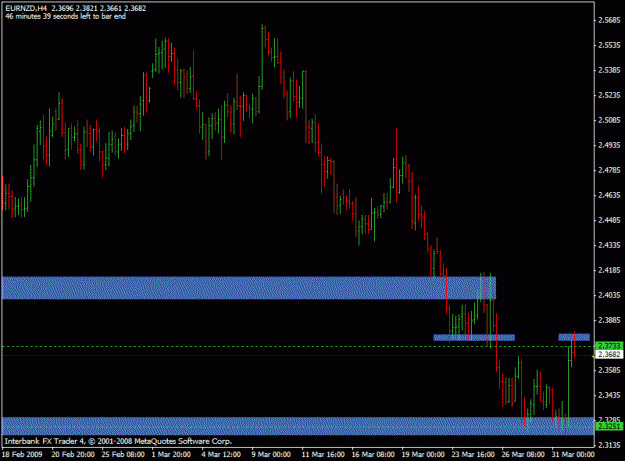Click the 16 Mar 08:00 time label
625x461 pixels.
[x=373, y=455]
